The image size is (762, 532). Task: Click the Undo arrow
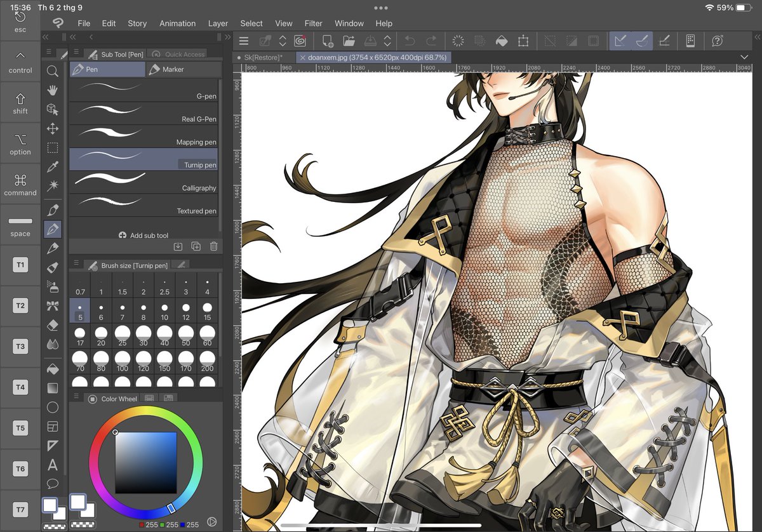coord(410,41)
